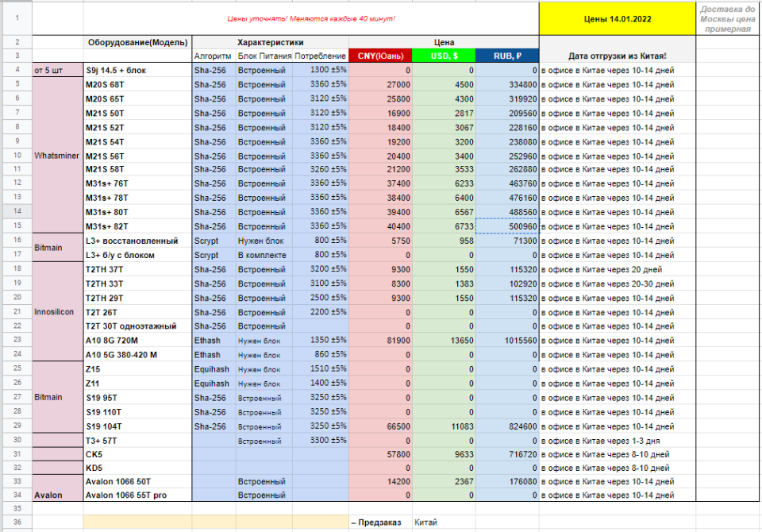
Task: Select the "Оборудование(Модель)" header cell
Action: tap(137, 42)
